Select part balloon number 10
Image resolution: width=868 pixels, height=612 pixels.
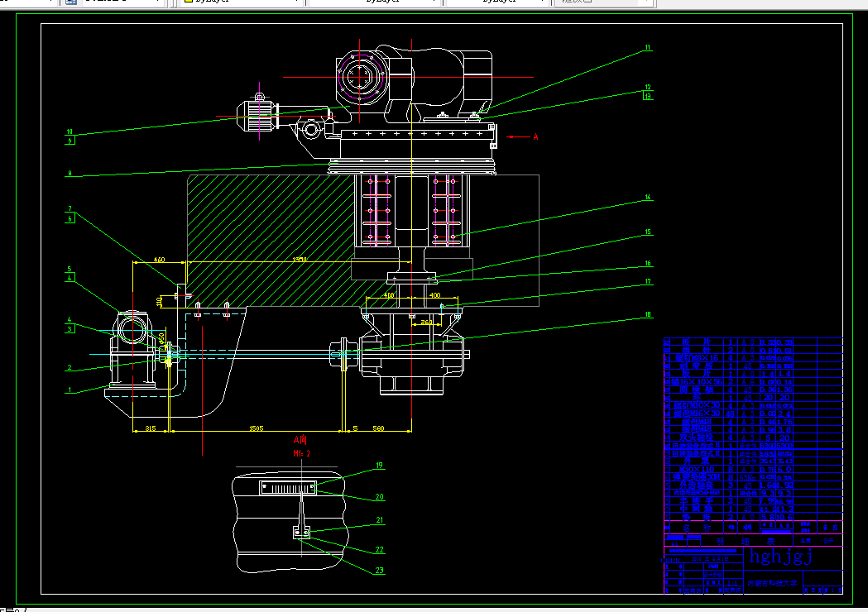tap(70, 131)
